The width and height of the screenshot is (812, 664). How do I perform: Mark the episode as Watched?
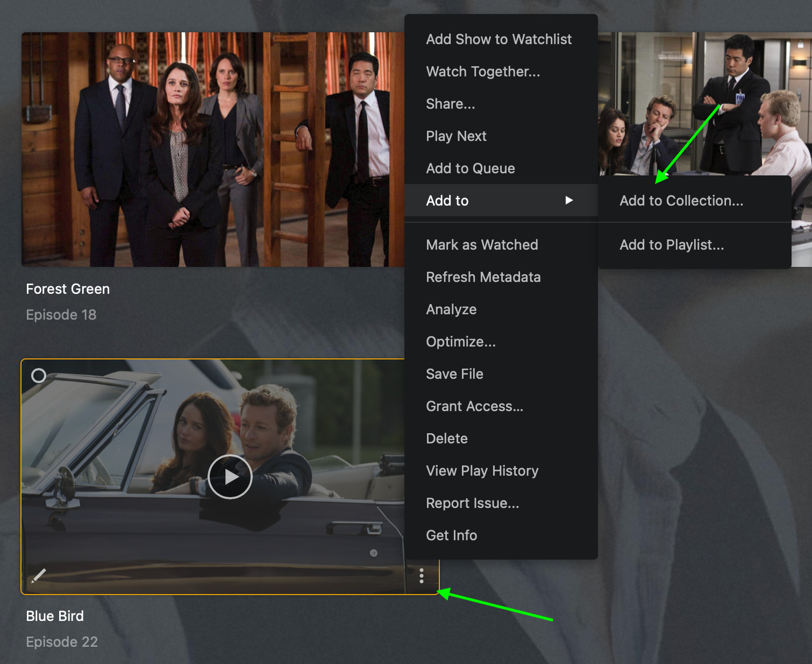point(501,245)
